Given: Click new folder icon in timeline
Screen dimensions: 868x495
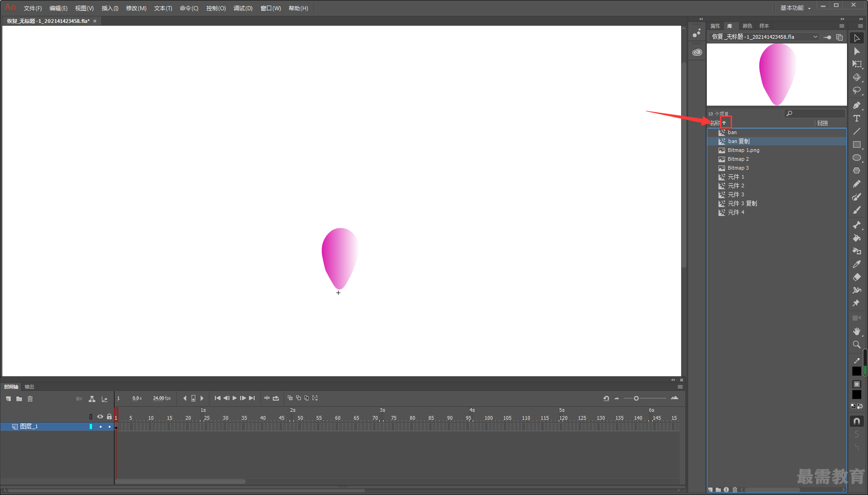Looking at the screenshot, I should pyautogui.click(x=19, y=399).
